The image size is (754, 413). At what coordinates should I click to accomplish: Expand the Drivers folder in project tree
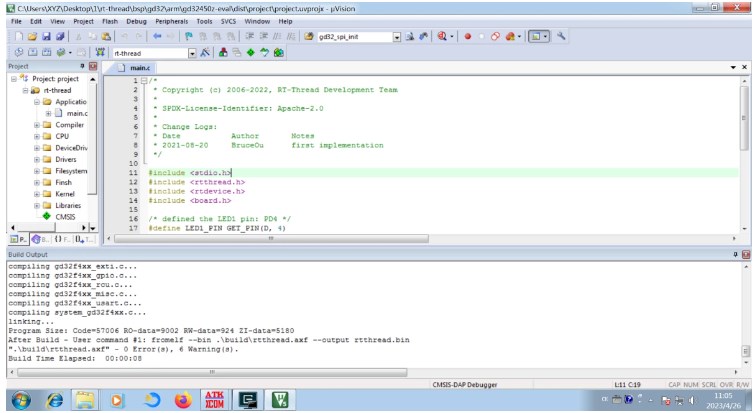pos(37,159)
